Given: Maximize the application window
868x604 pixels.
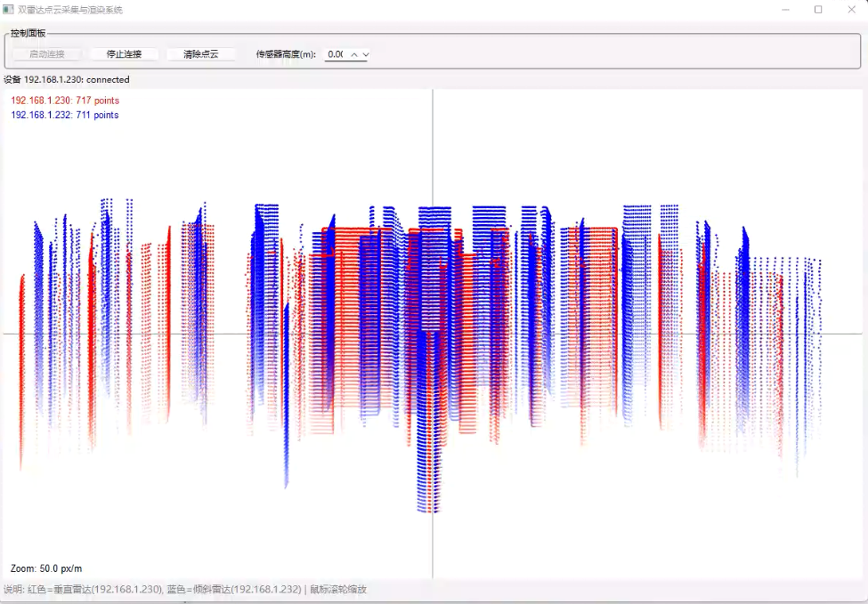Looking at the screenshot, I should click(x=818, y=10).
